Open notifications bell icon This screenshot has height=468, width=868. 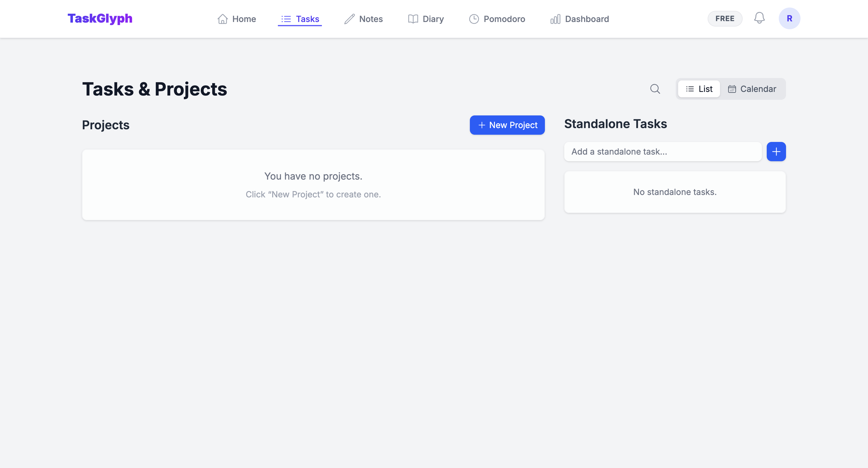[759, 18]
